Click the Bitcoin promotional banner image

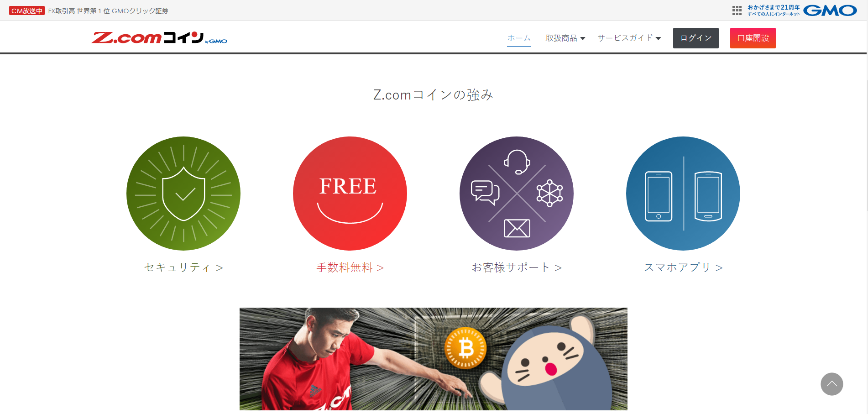coord(434,359)
